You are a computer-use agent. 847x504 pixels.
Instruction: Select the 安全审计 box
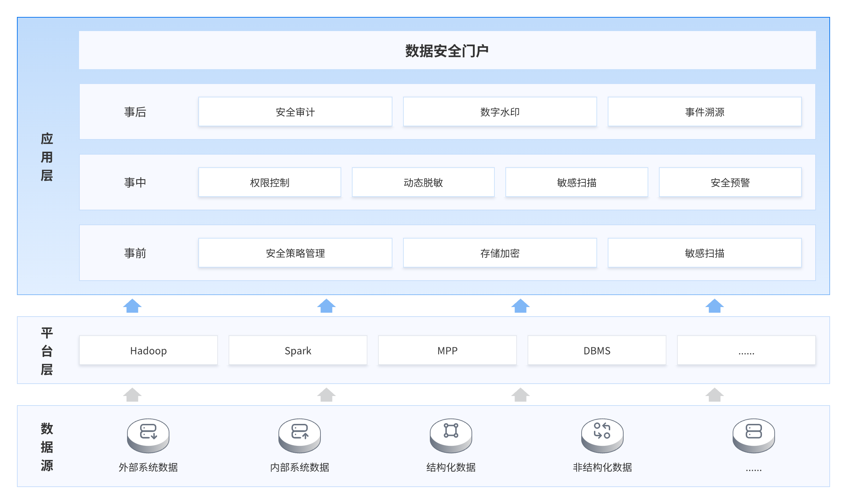pyautogui.click(x=295, y=112)
